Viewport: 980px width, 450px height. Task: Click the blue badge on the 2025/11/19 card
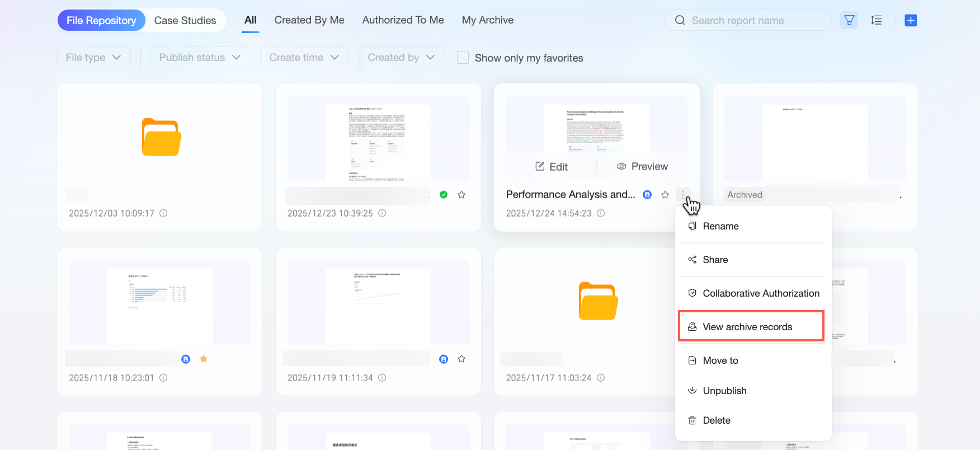click(444, 359)
